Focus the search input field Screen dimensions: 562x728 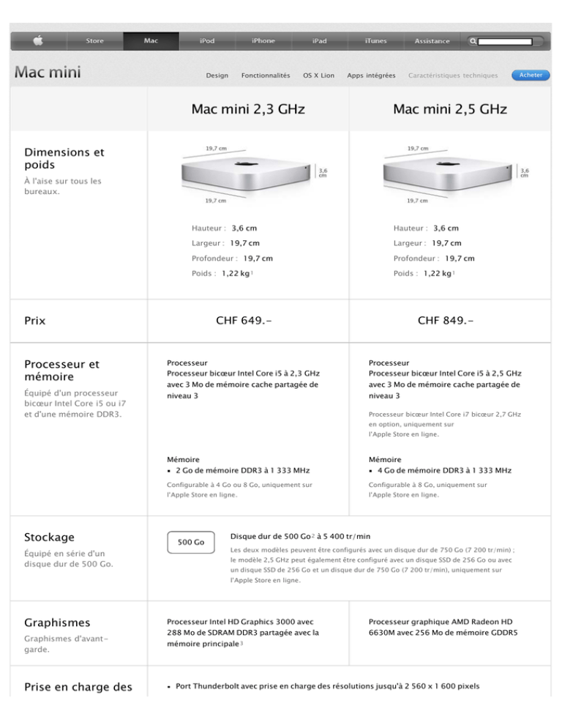pyautogui.click(x=505, y=42)
